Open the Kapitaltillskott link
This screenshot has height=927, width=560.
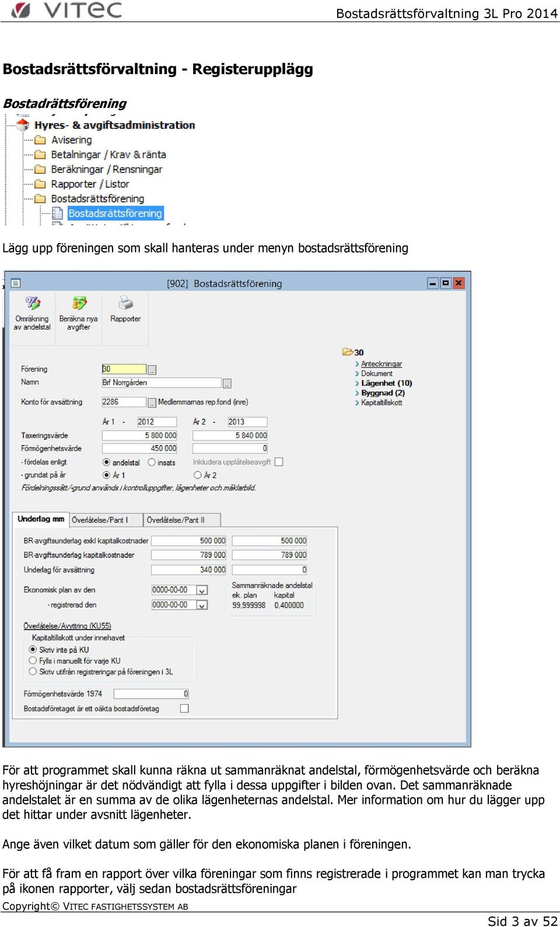coord(381,403)
